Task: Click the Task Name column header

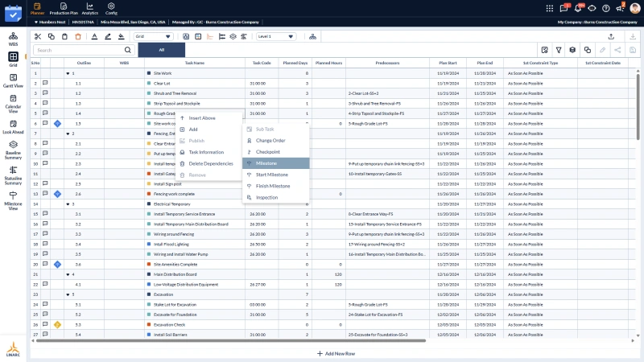Action: (x=195, y=63)
